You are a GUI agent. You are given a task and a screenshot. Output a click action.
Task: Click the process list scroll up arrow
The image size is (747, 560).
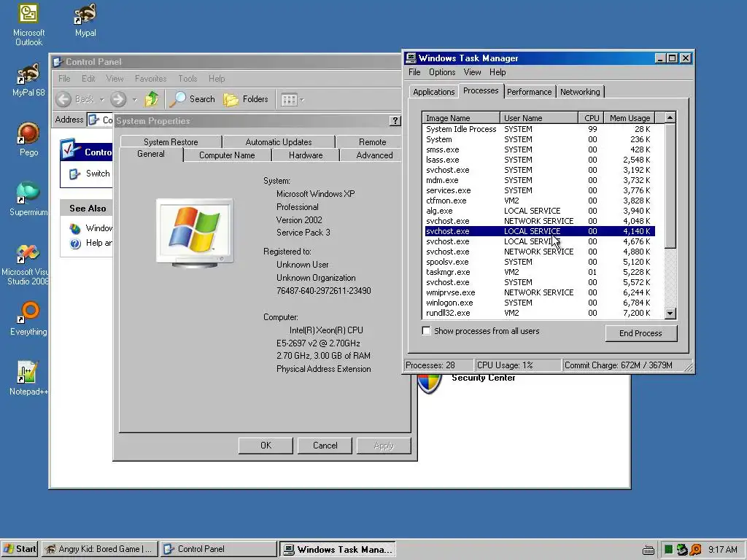click(x=670, y=117)
